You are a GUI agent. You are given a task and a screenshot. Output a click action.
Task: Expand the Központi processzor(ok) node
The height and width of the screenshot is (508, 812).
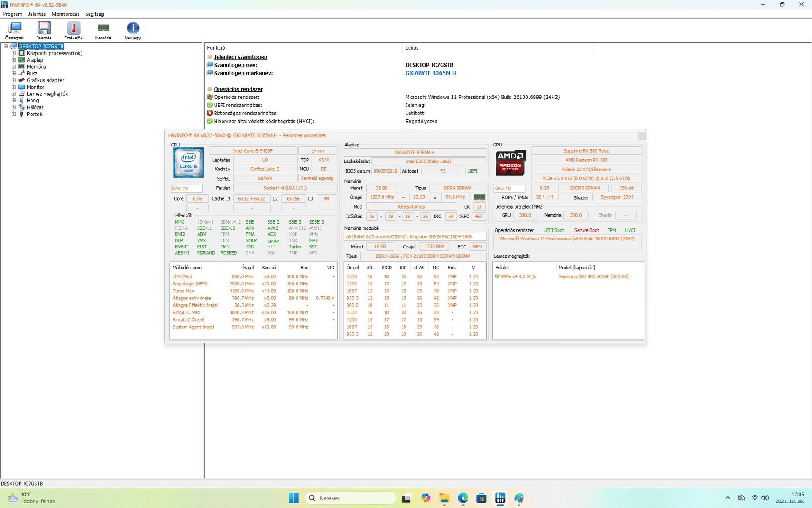(x=14, y=53)
